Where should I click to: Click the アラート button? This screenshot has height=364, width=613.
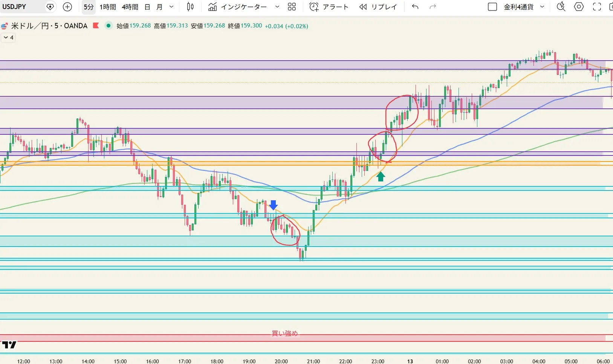[329, 7]
